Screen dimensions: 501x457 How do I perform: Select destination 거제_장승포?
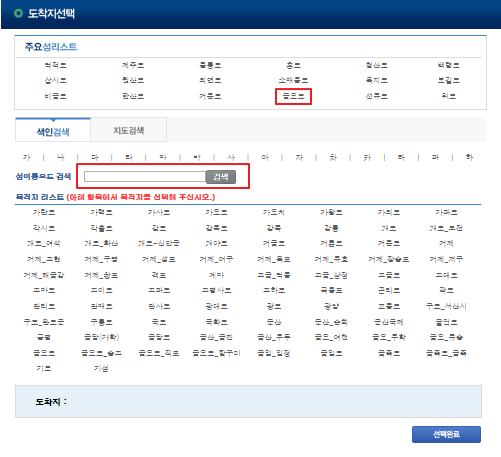point(389,259)
